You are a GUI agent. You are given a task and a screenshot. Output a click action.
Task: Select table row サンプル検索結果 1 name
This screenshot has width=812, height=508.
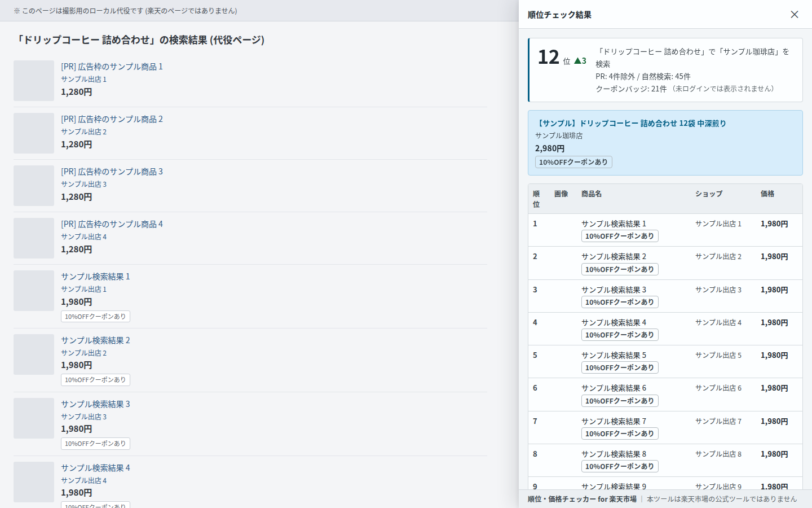(x=614, y=224)
